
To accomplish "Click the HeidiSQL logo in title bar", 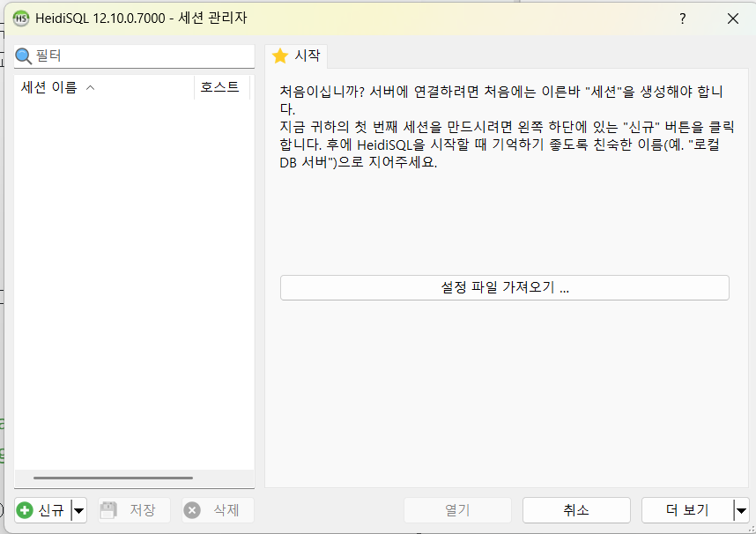I will [21, 19].
